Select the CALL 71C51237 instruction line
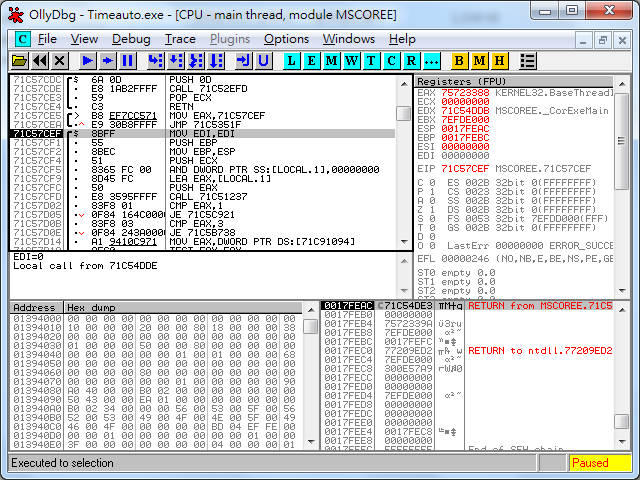The height and width of the screenshot is (480, 640). click(202, 196)
